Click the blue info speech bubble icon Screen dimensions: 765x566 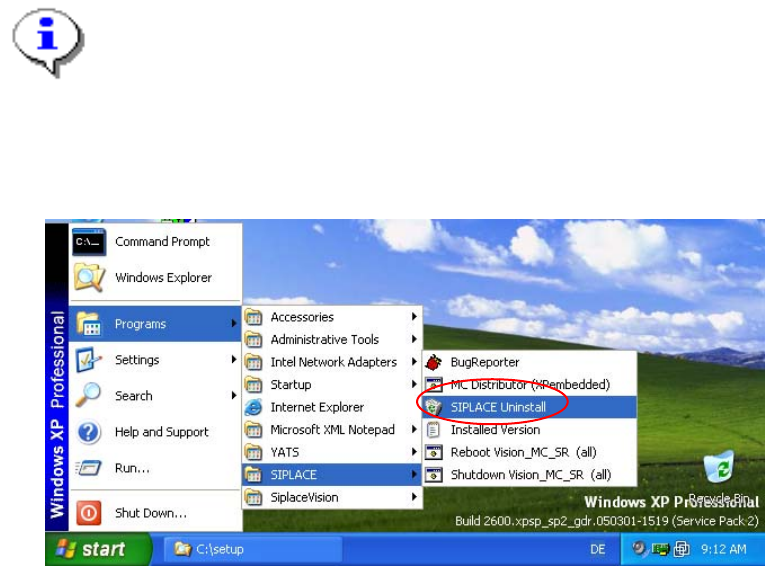click(48, 42)
